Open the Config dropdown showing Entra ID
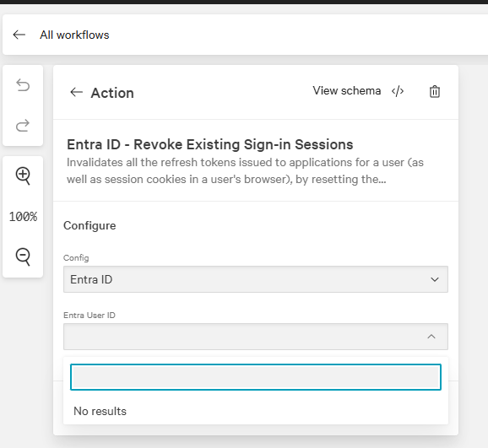The width and height of the screenshot is (488, 448). (x=256, y=279)
